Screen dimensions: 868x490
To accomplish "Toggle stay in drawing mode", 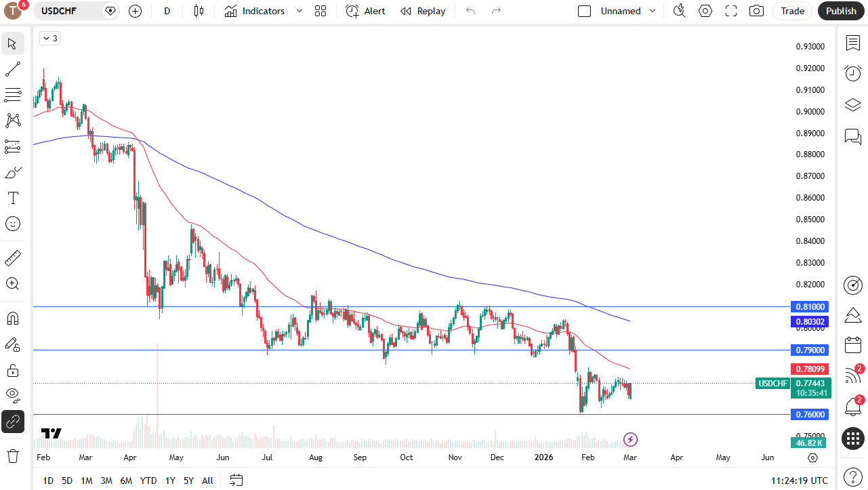I will [x=12, y=344].
